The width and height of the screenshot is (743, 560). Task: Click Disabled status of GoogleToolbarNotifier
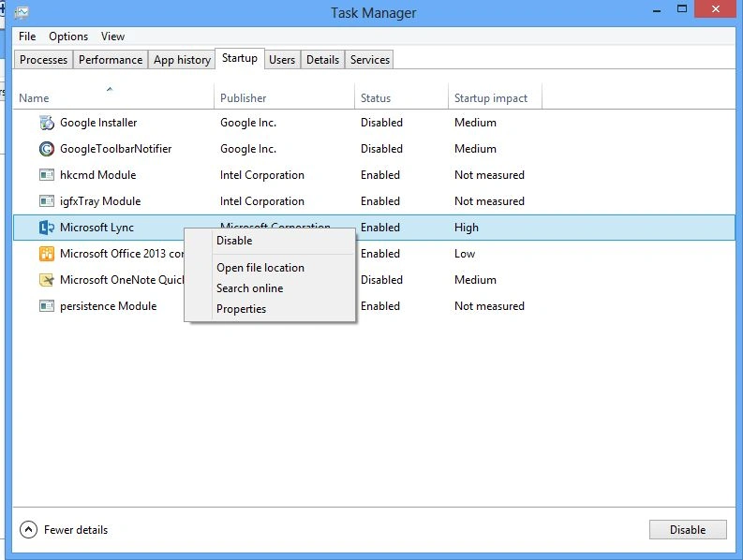point(381,149)
